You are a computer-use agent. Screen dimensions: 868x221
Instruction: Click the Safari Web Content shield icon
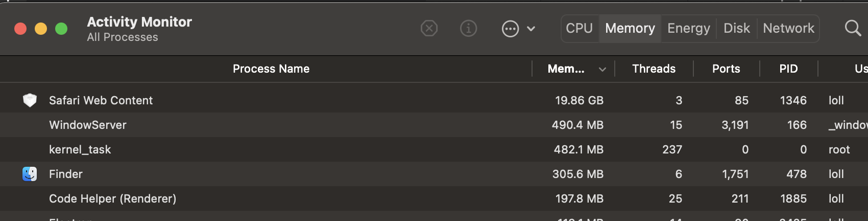30,100
